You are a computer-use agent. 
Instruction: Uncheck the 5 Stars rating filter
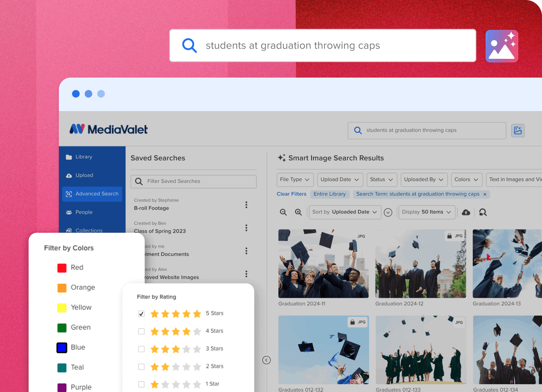point(141,314)
